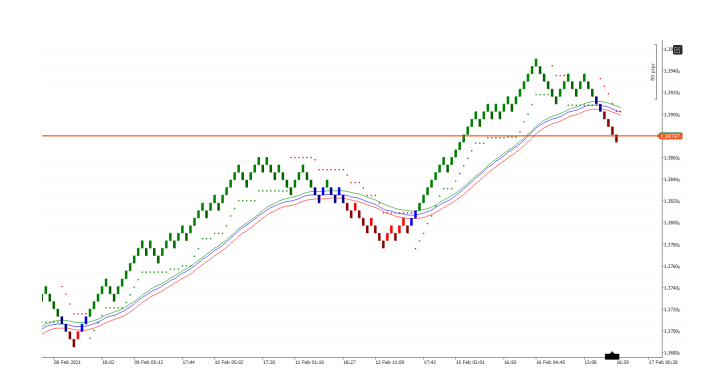
Task: Click the 16 Feb 04:45 time label
Action: 550,362
